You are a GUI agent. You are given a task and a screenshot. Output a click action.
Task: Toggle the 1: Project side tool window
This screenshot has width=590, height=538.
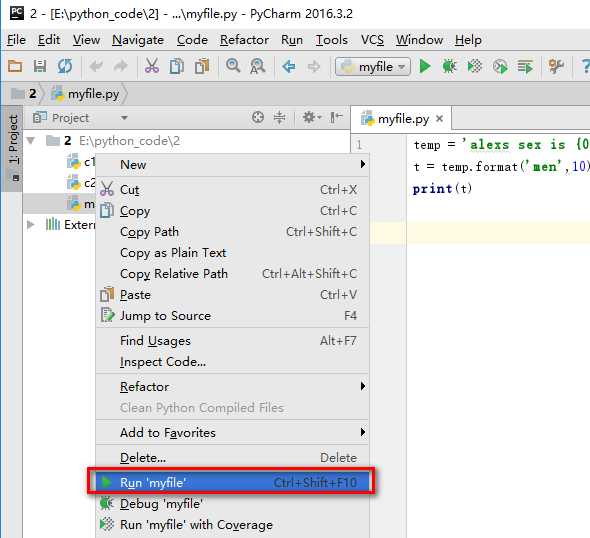(12, 148)
